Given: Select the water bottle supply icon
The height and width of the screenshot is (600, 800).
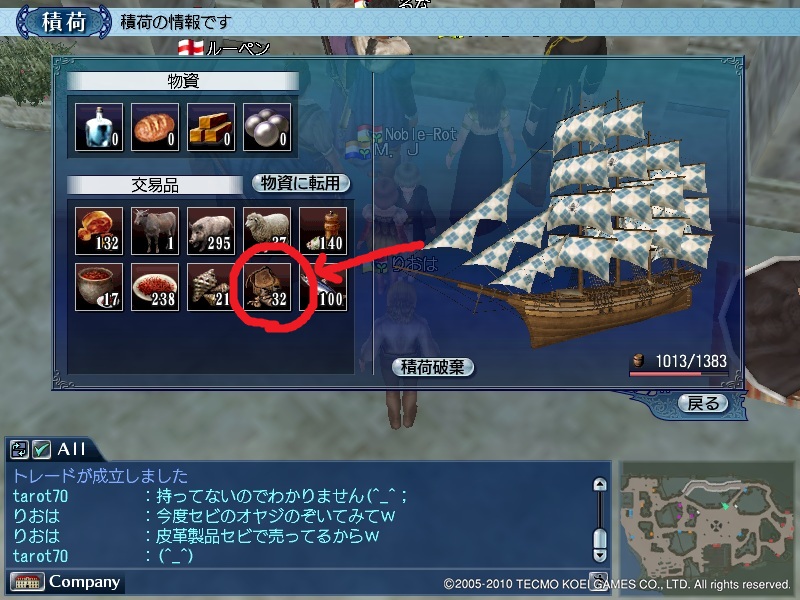Looking at the screenshot, I should [x=99, y=127].
